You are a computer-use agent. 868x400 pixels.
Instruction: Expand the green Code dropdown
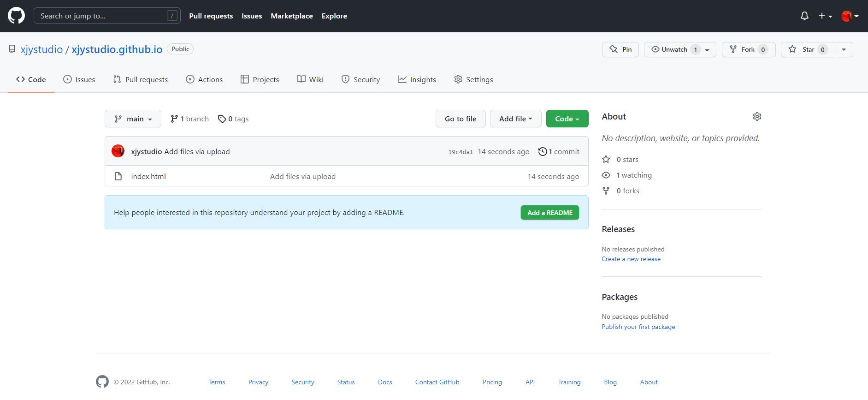tap(567, 119)
